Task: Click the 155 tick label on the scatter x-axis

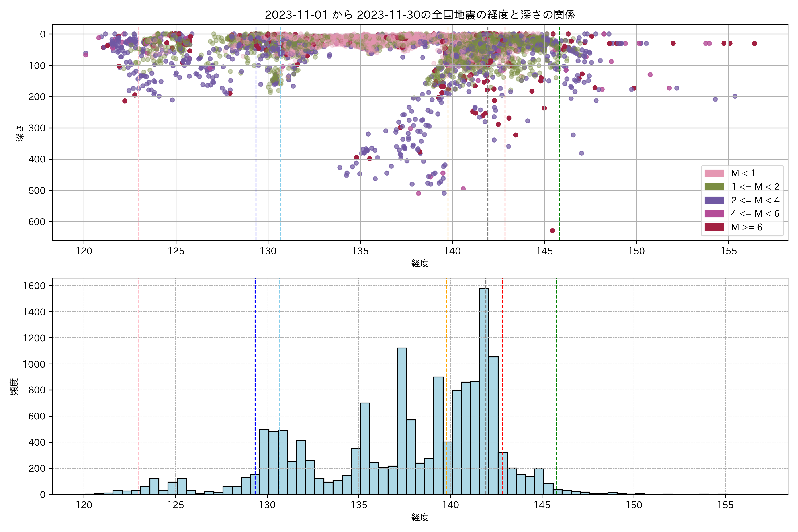Action: tap(728, 251)
